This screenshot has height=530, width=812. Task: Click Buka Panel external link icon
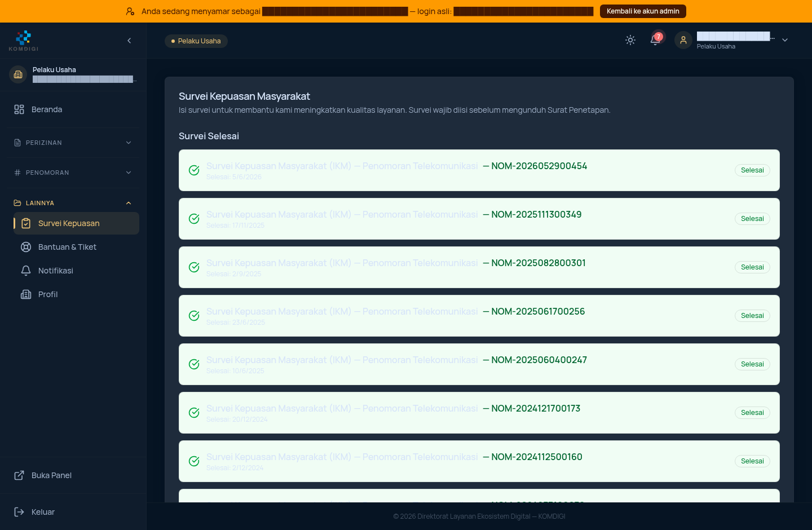click(x=19, y=475)
